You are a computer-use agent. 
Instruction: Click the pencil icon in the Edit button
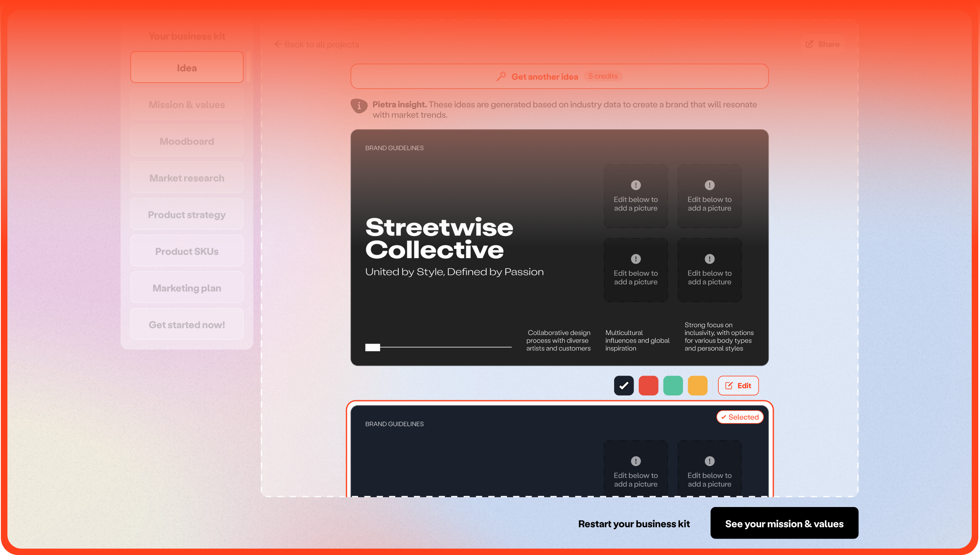(729, 386)
